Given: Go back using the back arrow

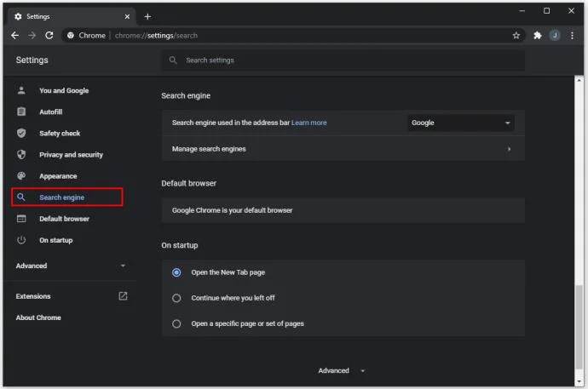Looking at the screenshot, I should [x=14, y=35].
